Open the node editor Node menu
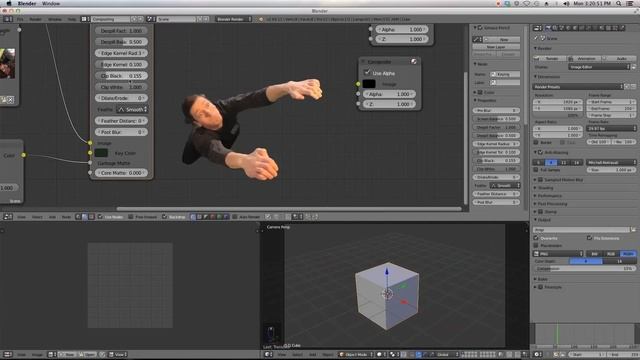Viewport: 640px width, 360px height. click(x=66, y=217)
